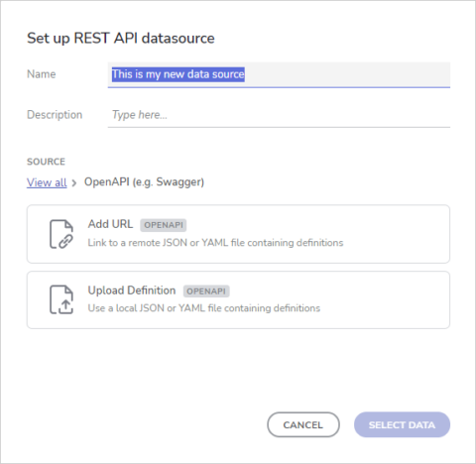
Task: Open the View all sources link
Action: [x=47, y=182]
